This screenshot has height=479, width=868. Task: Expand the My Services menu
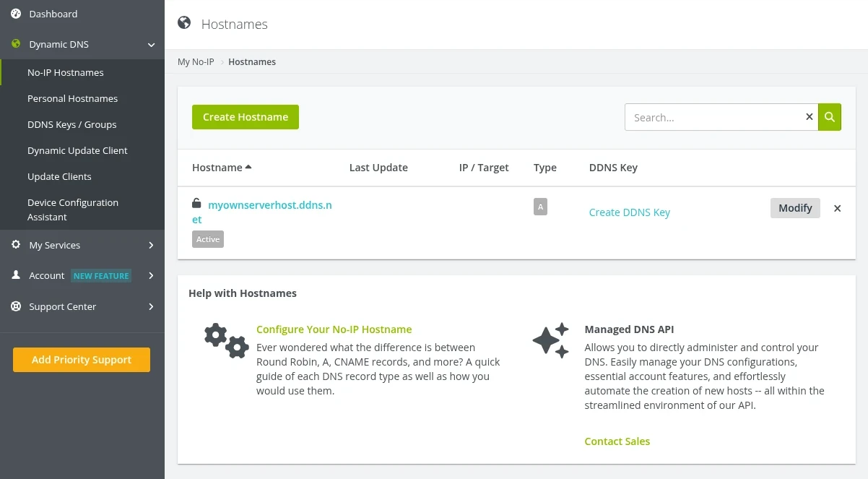151,245
